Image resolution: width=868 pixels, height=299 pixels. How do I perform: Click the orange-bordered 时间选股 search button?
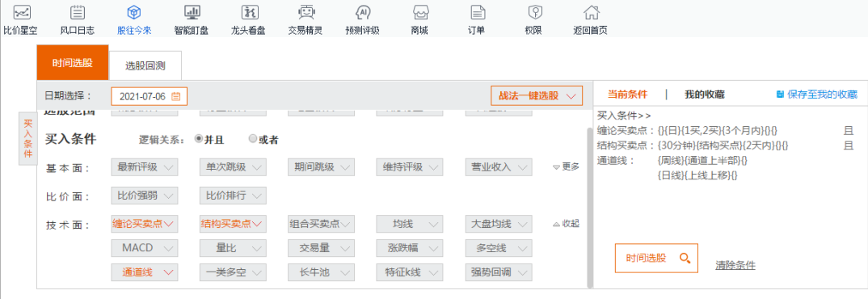[656, 258]
